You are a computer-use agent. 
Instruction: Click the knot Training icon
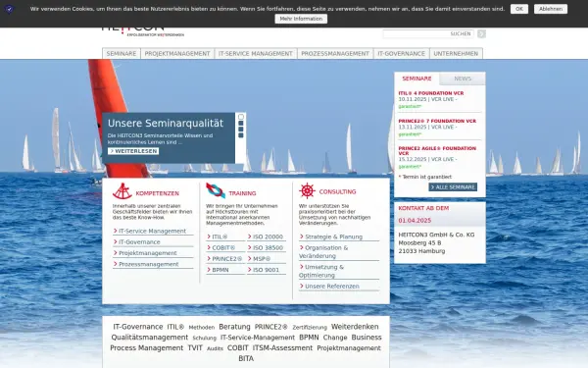point(216,190)
